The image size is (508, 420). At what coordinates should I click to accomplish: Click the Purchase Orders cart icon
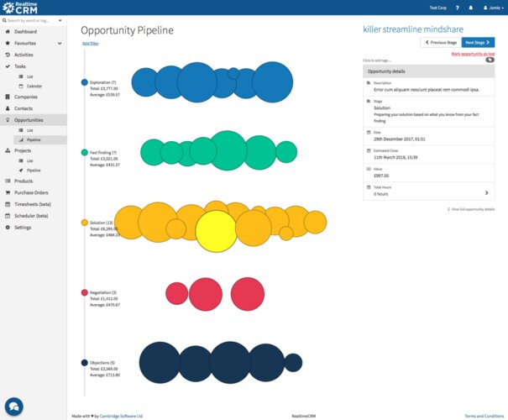coord(8,192)
